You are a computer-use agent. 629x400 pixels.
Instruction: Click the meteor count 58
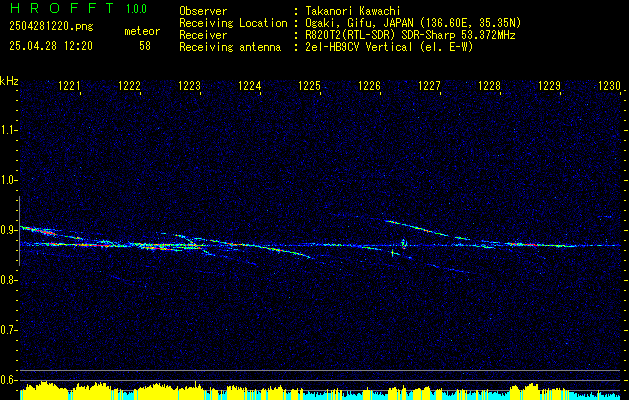[x=145, y=46]
